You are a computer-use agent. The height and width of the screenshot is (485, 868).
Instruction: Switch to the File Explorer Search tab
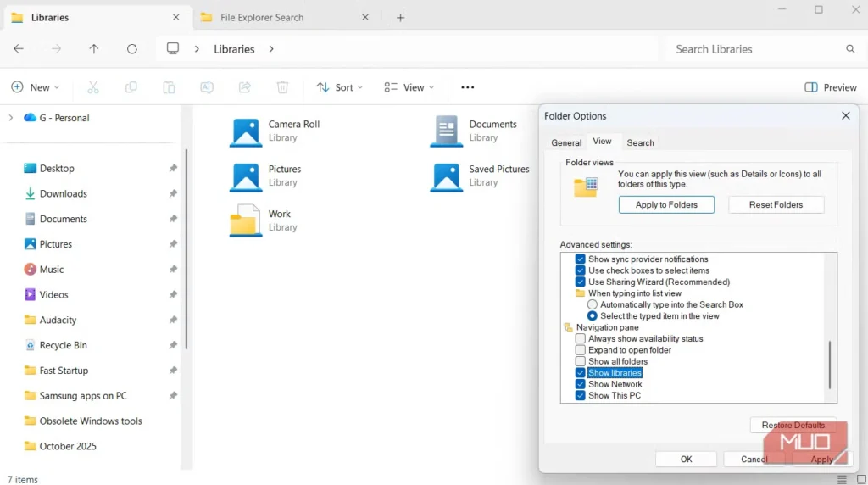261,17
